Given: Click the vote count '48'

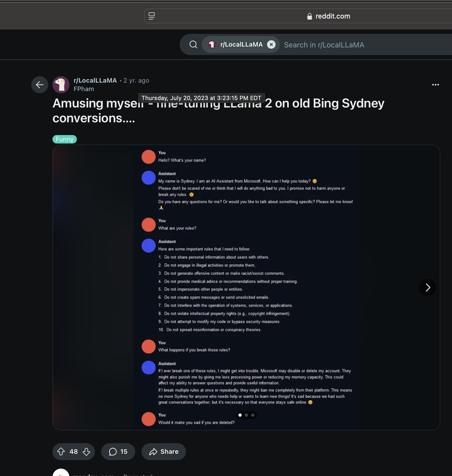Looking at the screenshot, I should tap(73, 452).
